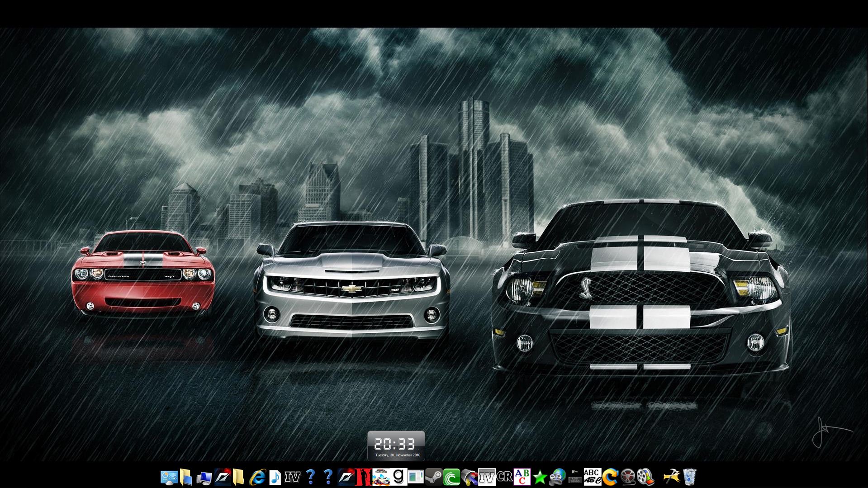The image size is (868, 488).
Task: Open the orange C arrow dock icon
Action: tap(610, 477)
